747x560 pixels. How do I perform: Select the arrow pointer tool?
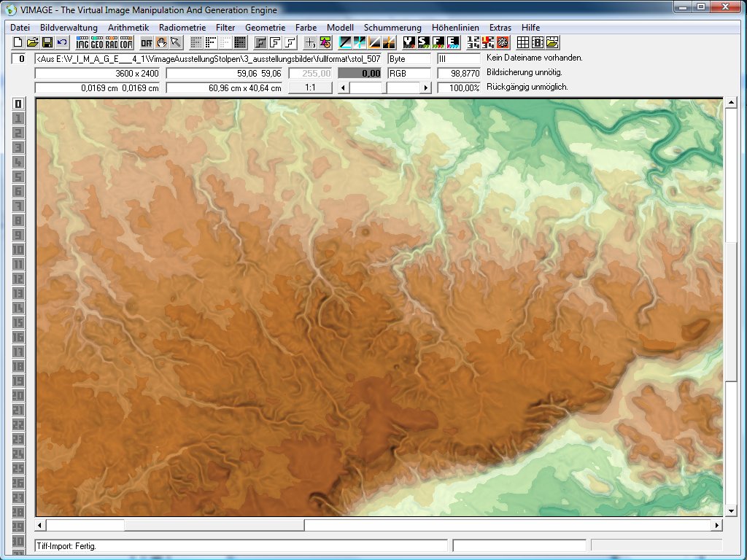pyautogui.click(x=176, y=42)
